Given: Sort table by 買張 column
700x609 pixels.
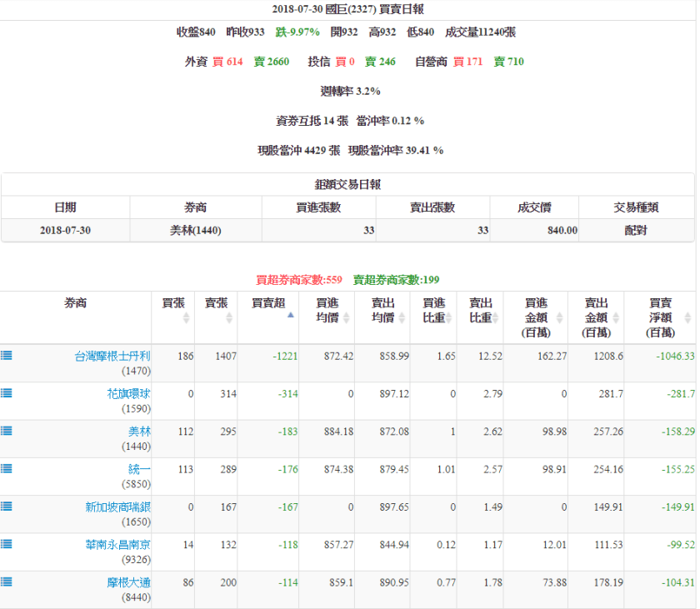Looking at the screenshot, I should click(172, 309).
